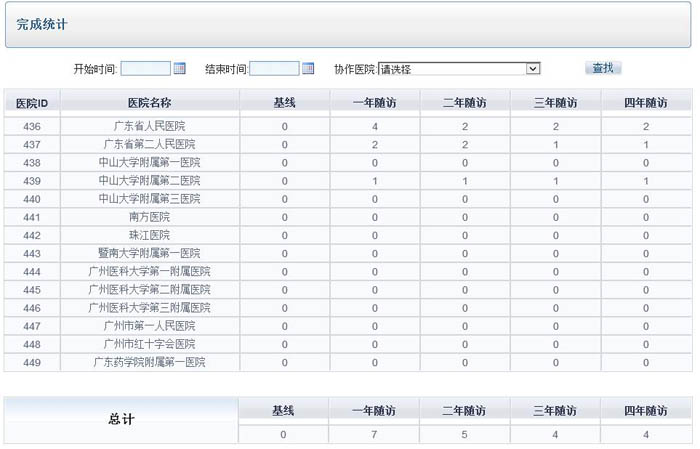
Task: Click the 基线 column header in hospital table
Action: [284, 103]
